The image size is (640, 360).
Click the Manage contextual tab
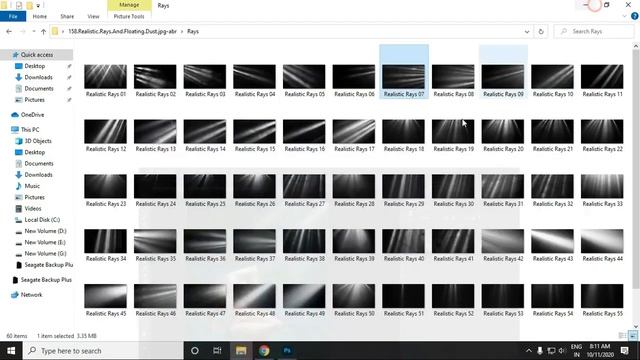pyautogui.click(x=129, y=5)
